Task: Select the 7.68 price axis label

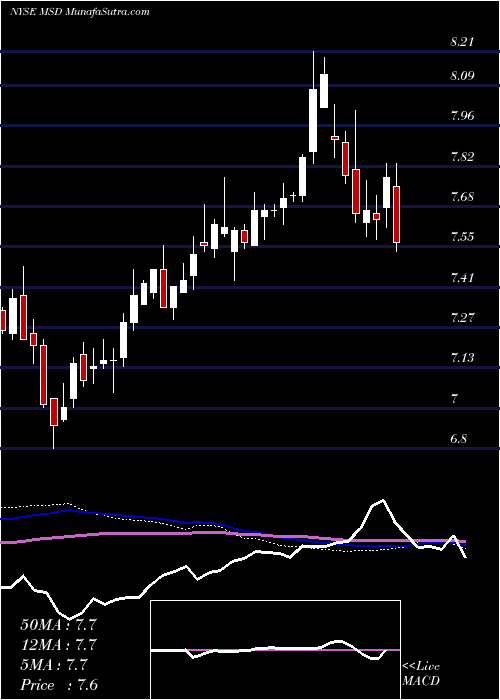Action: (x=462, y=196)
